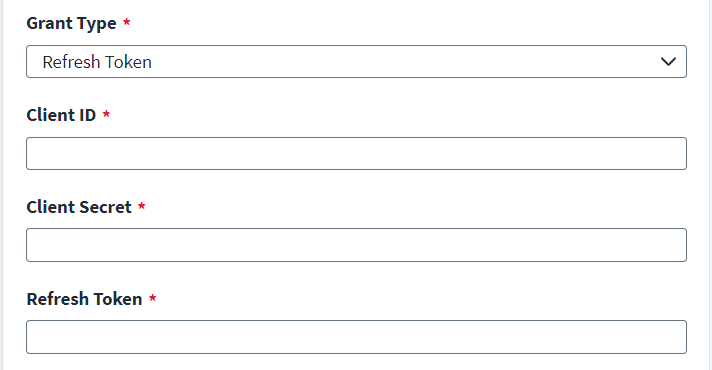Click the red asterisk beside Client Secret
Screen dimensions: 712x370
point(142,206)
